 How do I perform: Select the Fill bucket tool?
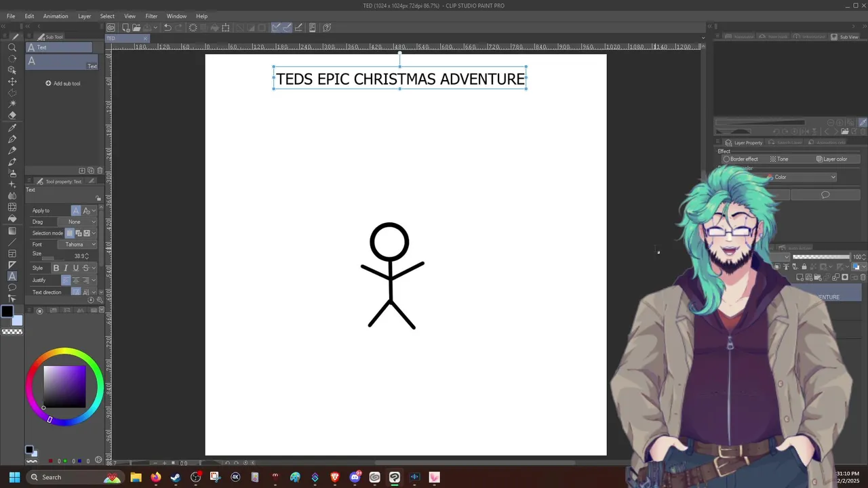pos(12,218)
